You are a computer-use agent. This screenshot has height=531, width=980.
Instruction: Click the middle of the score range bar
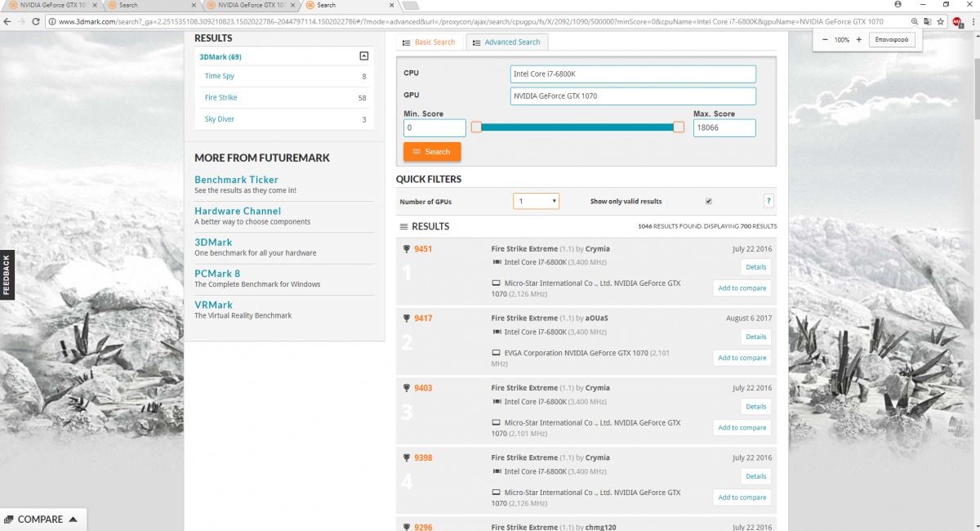[x=577, y=127]
